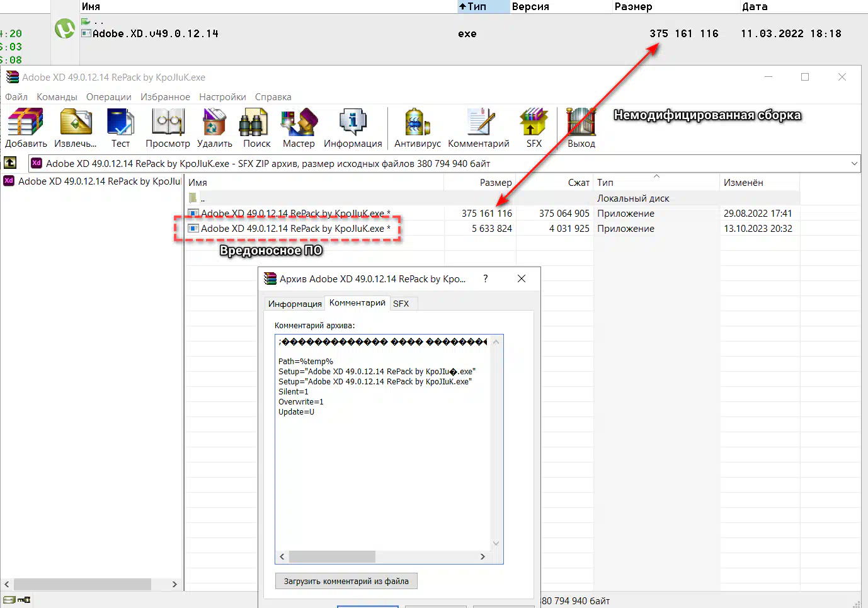Click the help question mark in the archive dialog
868x608 pixels.
tap(485, 278)
